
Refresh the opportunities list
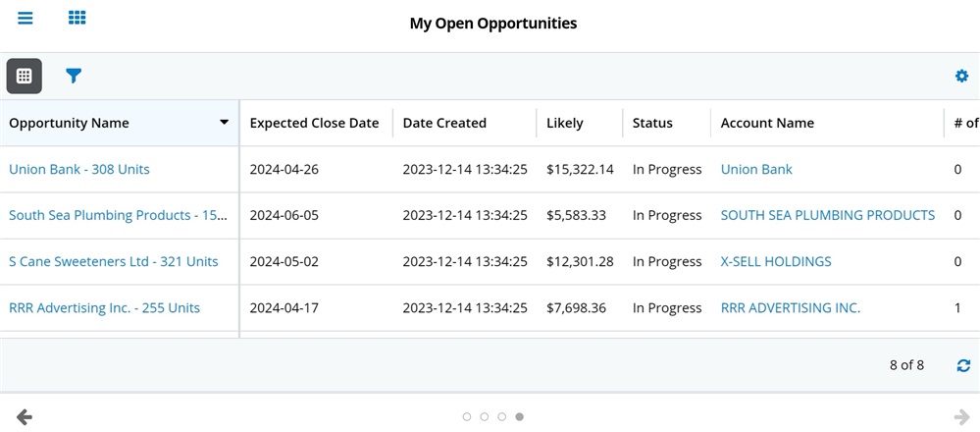pyautogui.click(x=963, y=365)
